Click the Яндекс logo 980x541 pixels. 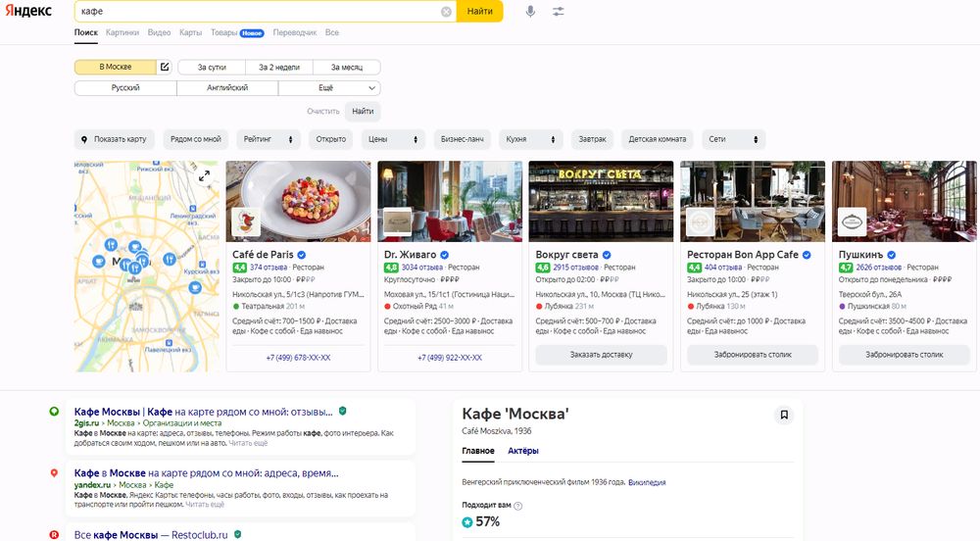tap(28, 11)
